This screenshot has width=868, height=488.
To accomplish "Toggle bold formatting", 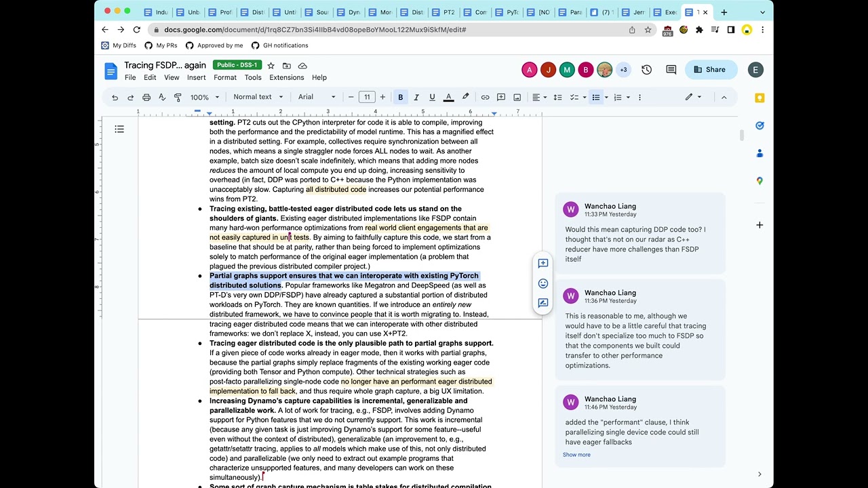I will click(x=400, y=97).
